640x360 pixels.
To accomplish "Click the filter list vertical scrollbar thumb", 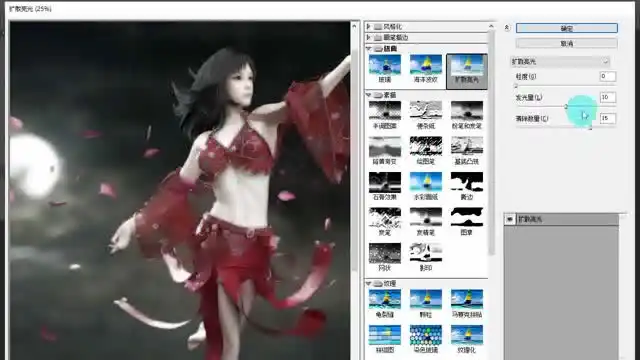I will (x=491, y=143).
